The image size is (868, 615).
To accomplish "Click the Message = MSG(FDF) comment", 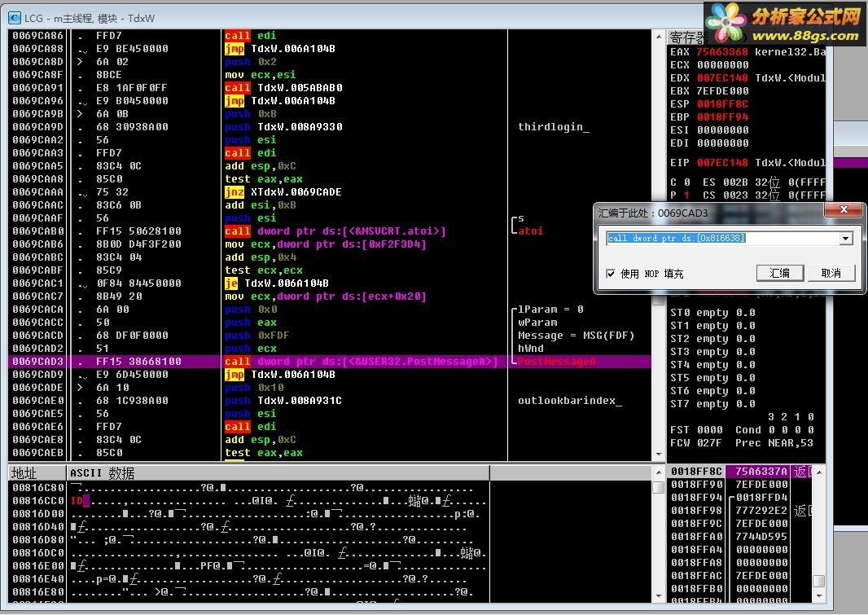I will [x=576, y=336].
